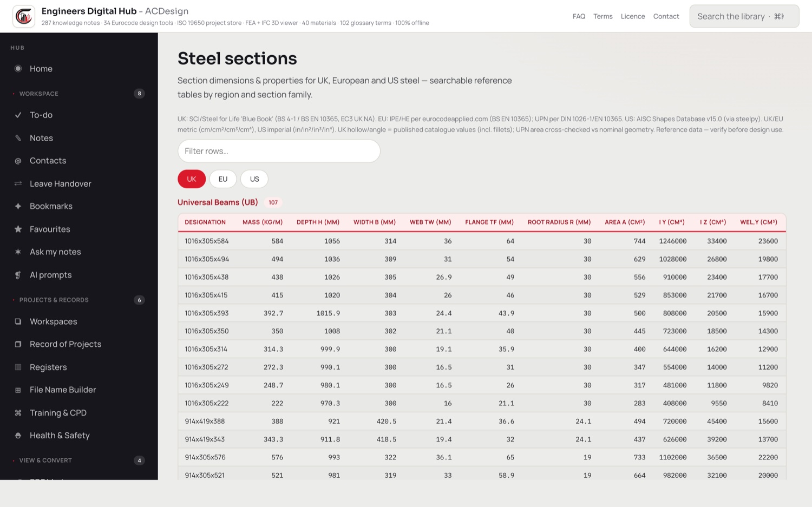Sort by Wel,y (cm³) column header
Screen dimensions: 812x507
(759, 222)
